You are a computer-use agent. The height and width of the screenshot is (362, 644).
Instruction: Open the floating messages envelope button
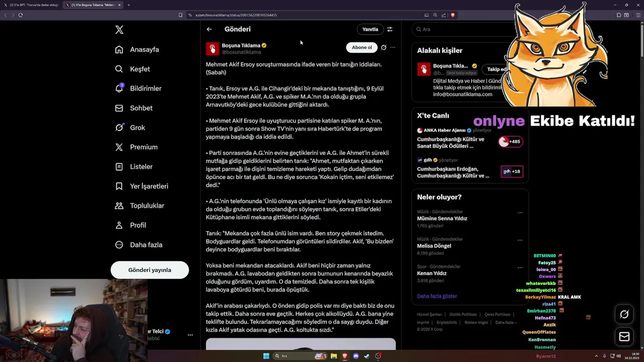tap(624, 336)
